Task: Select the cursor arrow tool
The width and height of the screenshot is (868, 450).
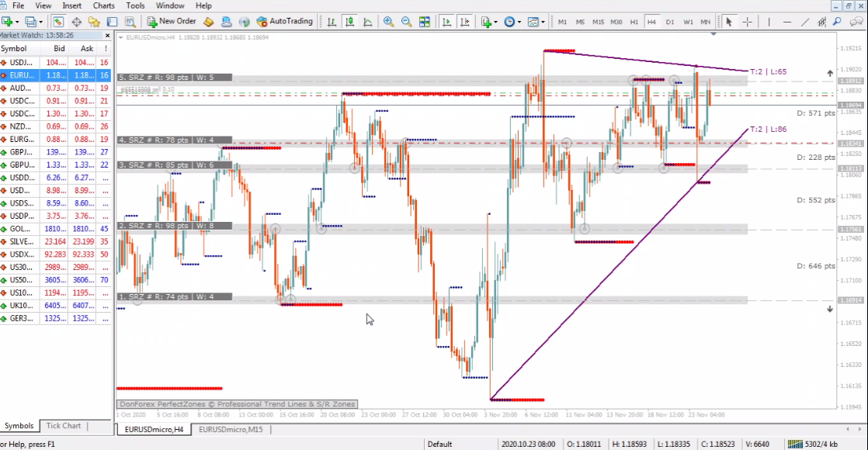Action: click(x=731, y=22)
